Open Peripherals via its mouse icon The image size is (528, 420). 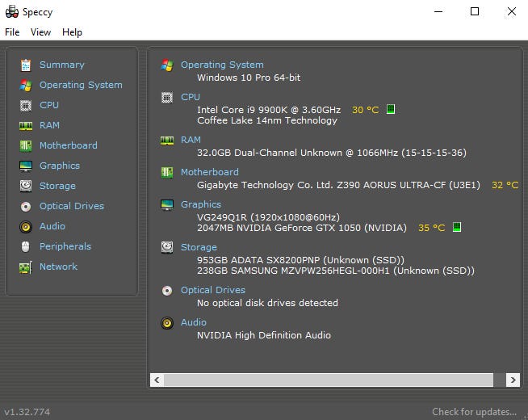coord(25,246)
